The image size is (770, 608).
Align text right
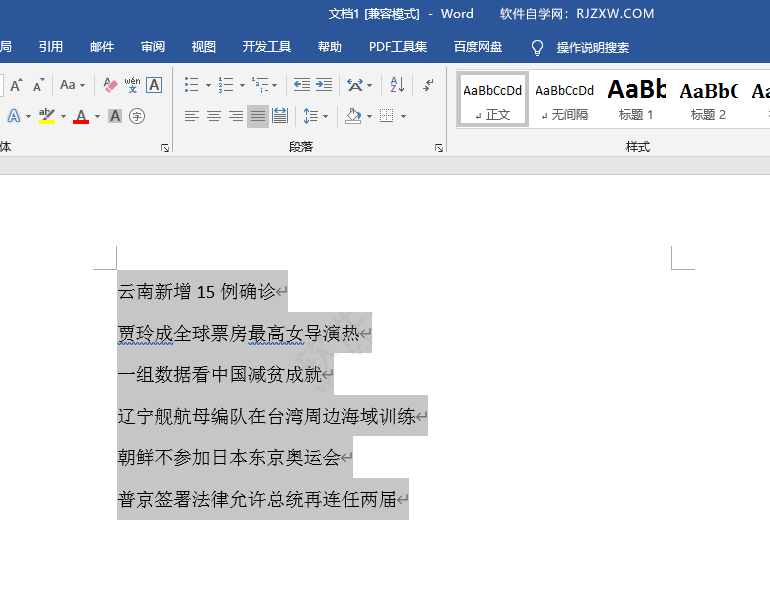(236, 116)
